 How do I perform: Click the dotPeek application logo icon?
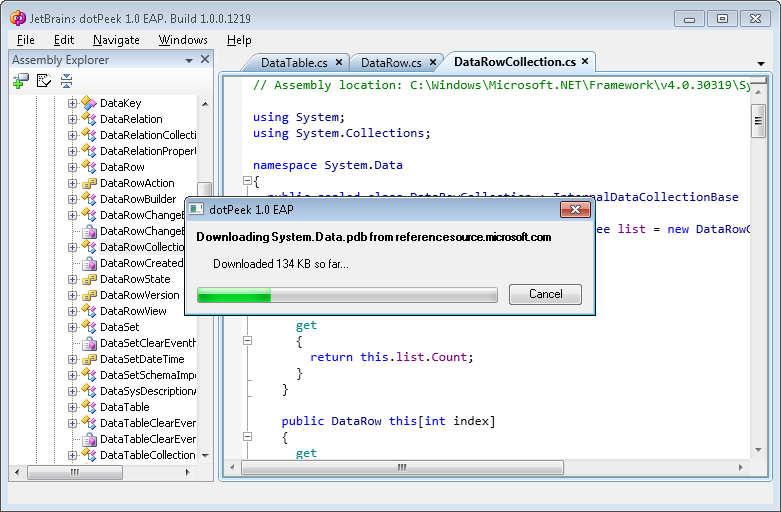click(x=18, y=18)
